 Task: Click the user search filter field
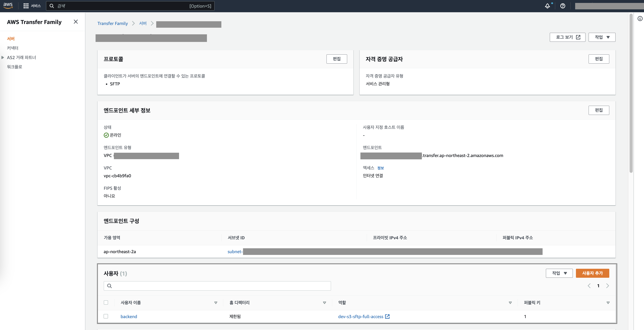click(217, 286)
